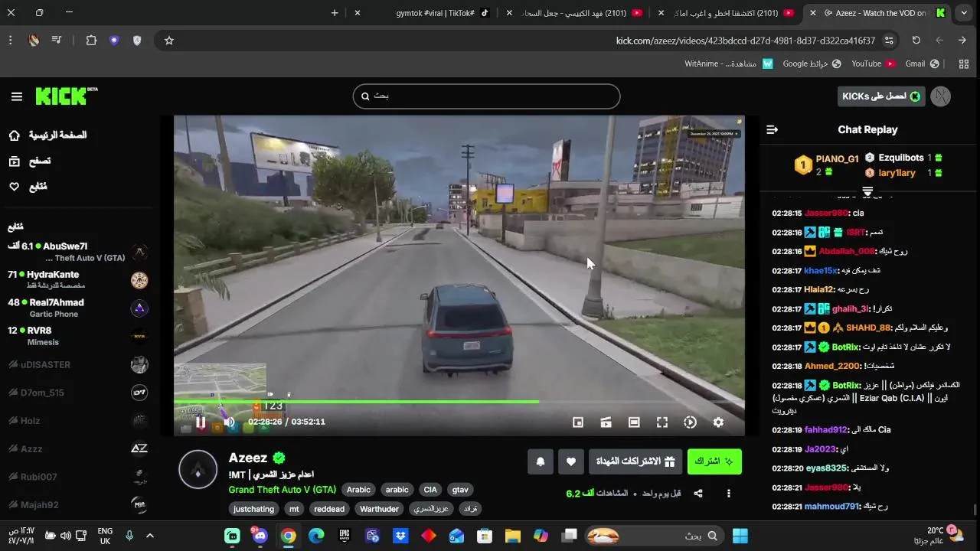Seek on the green video progress bar

459,401
